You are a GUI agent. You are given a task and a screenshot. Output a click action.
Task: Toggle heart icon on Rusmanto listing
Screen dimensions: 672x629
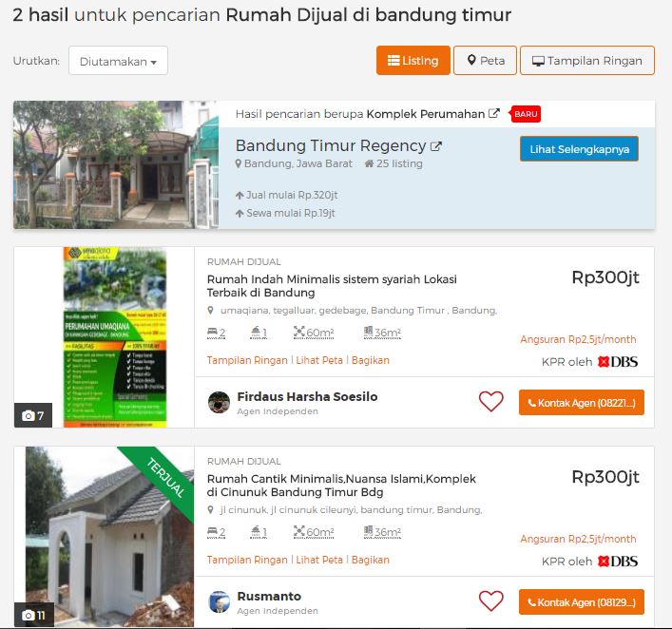click(490, 601)
